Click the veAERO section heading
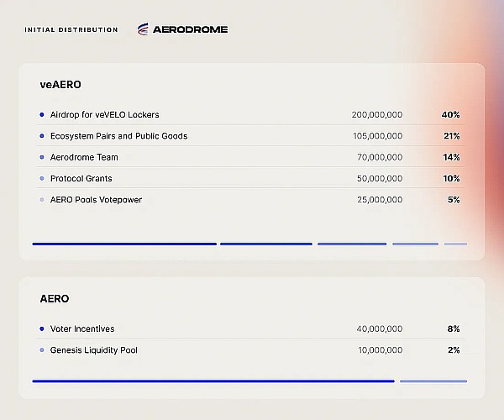 click(60, 85)
